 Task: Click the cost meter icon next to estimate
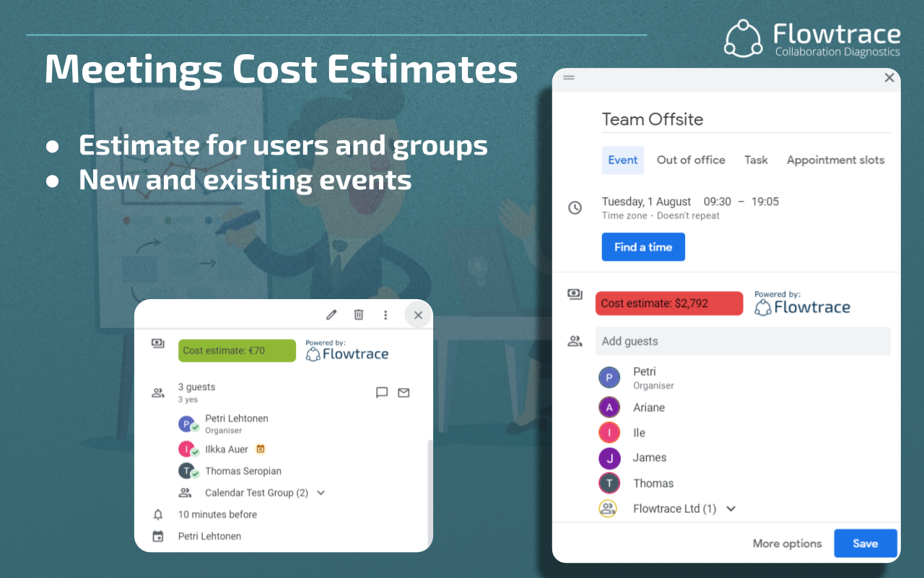(x=575, y=294)
